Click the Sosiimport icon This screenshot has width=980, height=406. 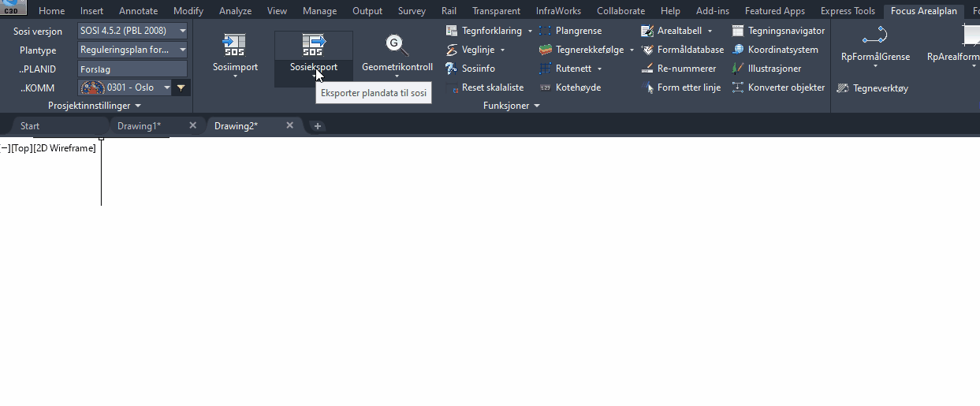click(235, 46)
